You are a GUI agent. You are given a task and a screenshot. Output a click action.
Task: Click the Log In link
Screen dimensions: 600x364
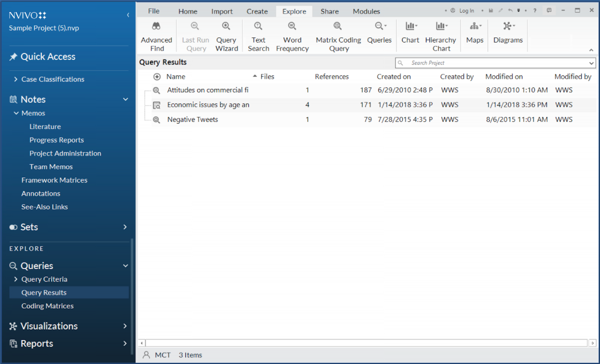tap(466, 9)
